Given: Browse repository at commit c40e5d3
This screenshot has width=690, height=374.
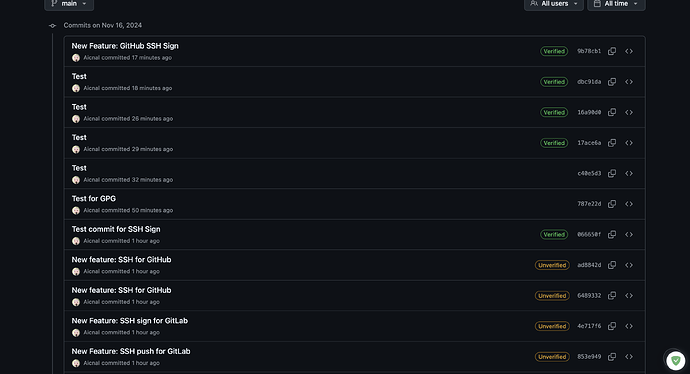Looking at the screenshot, I should pyautogui.click(x=629, y=173).
